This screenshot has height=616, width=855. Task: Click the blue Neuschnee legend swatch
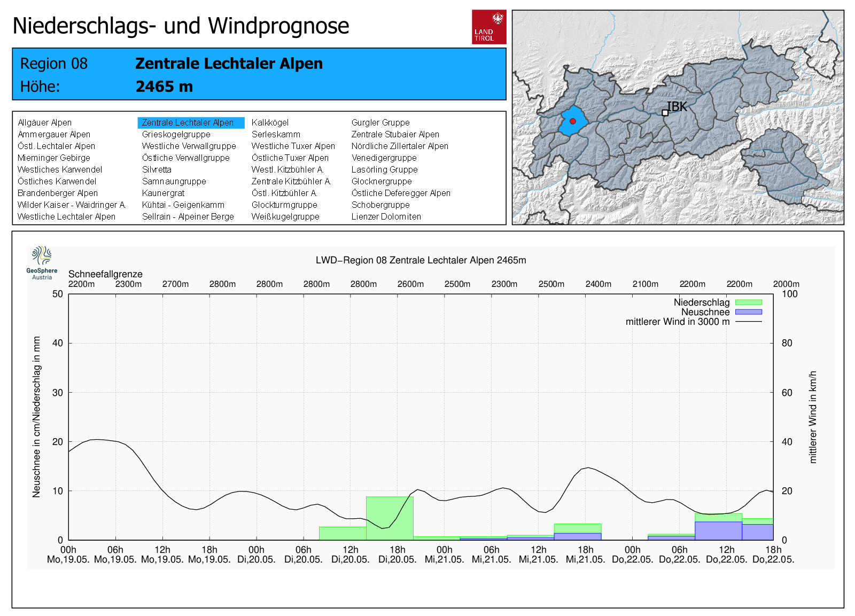pos(748,312)
